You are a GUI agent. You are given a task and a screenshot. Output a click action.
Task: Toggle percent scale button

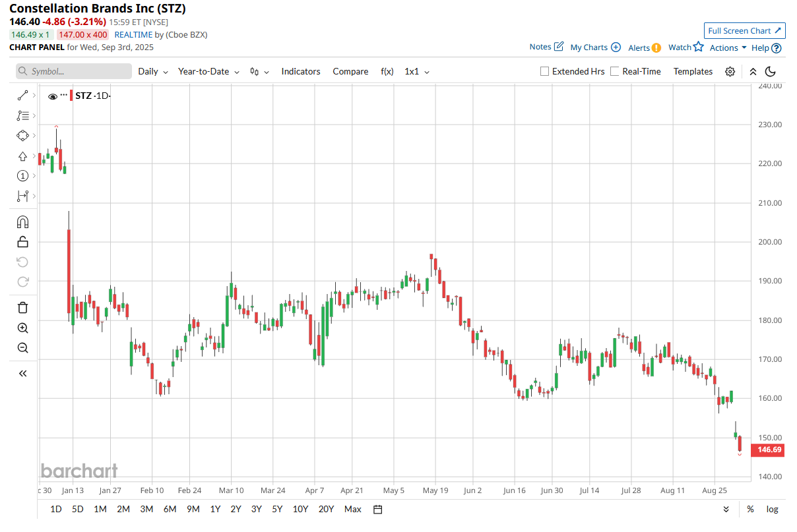751,509
